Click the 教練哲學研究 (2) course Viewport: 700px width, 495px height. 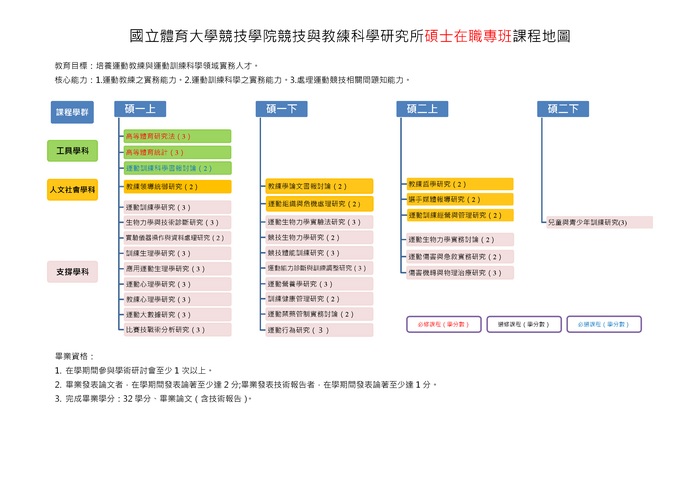click(x=460, y=184)
